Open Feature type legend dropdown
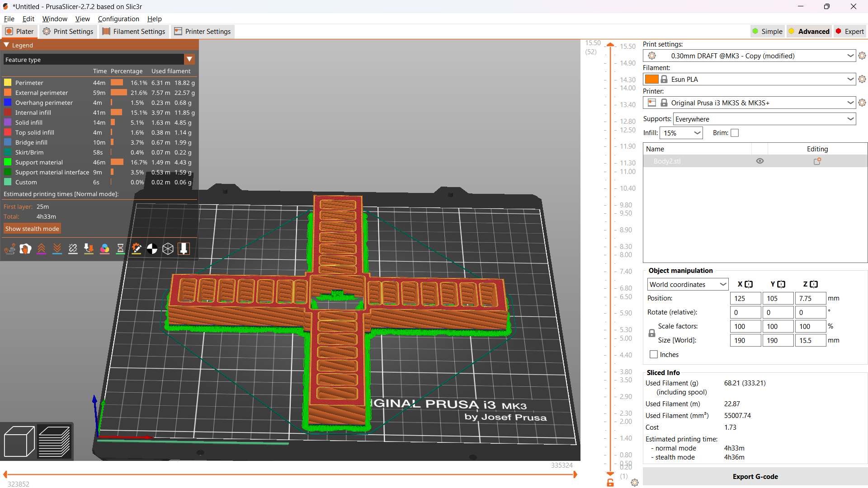Image resolution: width=868 pixels, height=488 pixels. (189, 59)
